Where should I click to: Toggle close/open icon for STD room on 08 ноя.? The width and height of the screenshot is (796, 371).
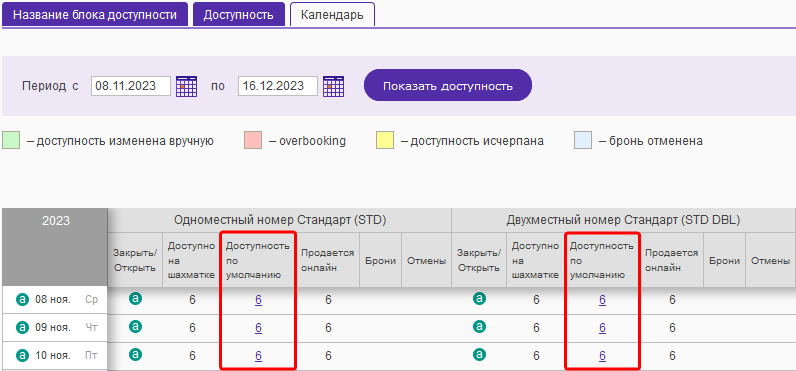(x=135, y=298)
